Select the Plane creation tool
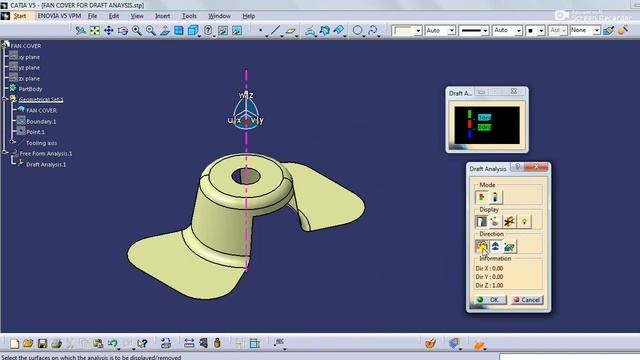 pyautogui.click(x=290, y=31)
